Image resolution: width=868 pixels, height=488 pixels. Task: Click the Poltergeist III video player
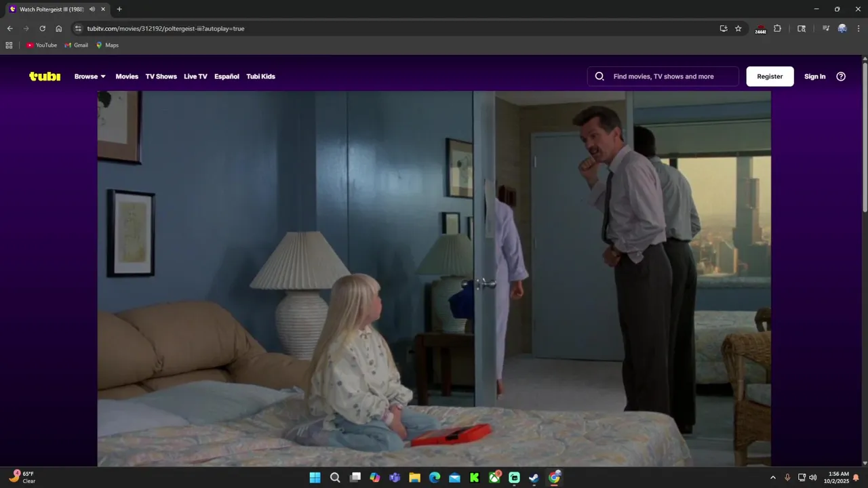point(434,279)
